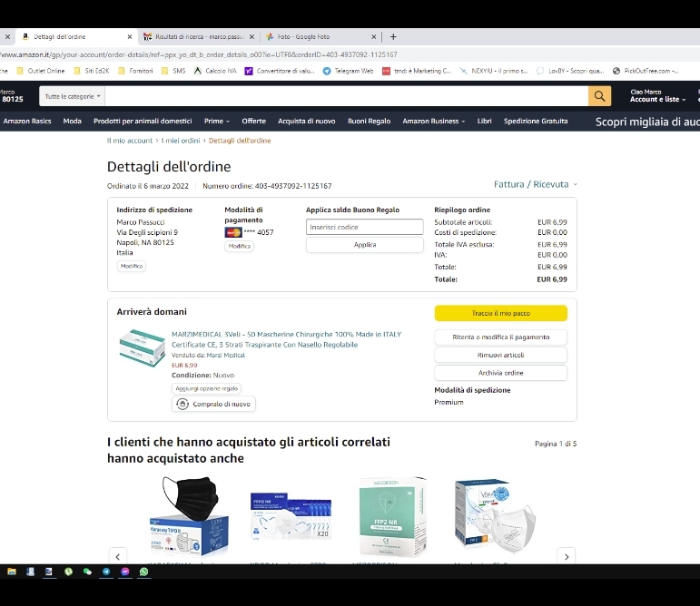Open Libri in navigation bar
The height and width of the screenshot is (606, 700).
pos(485,122)
